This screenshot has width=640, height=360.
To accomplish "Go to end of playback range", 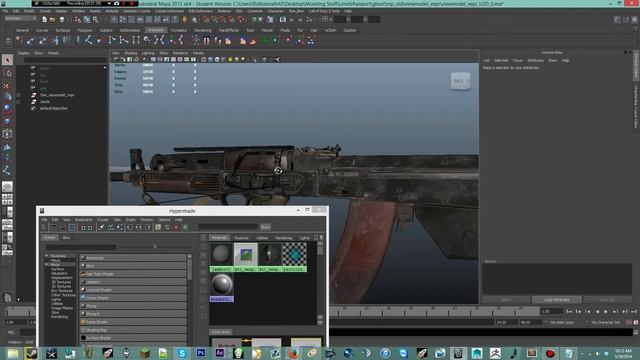I will click(x=634, y=311).
